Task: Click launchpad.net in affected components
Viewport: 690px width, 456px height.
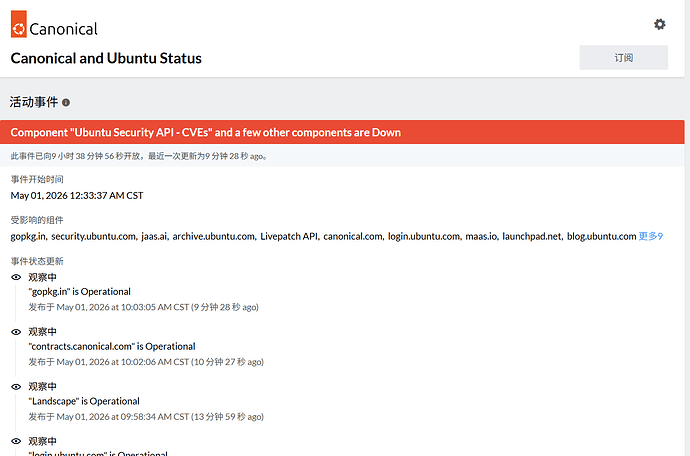Action: point(532,237)
